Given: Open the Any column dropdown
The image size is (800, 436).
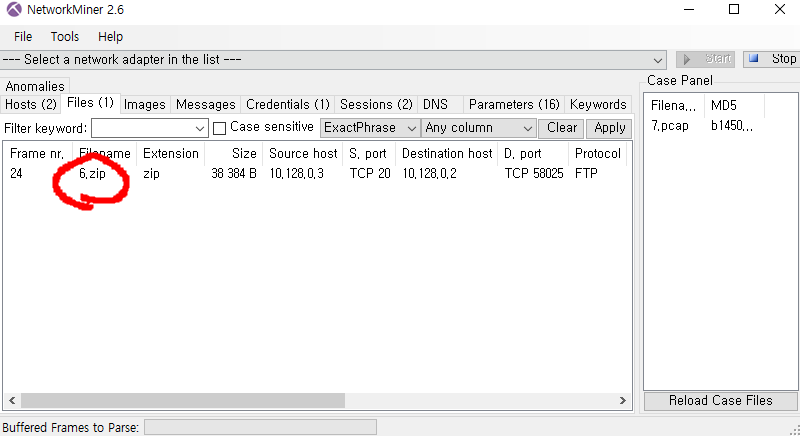Looking at the screenshot, I should (479, 128).
